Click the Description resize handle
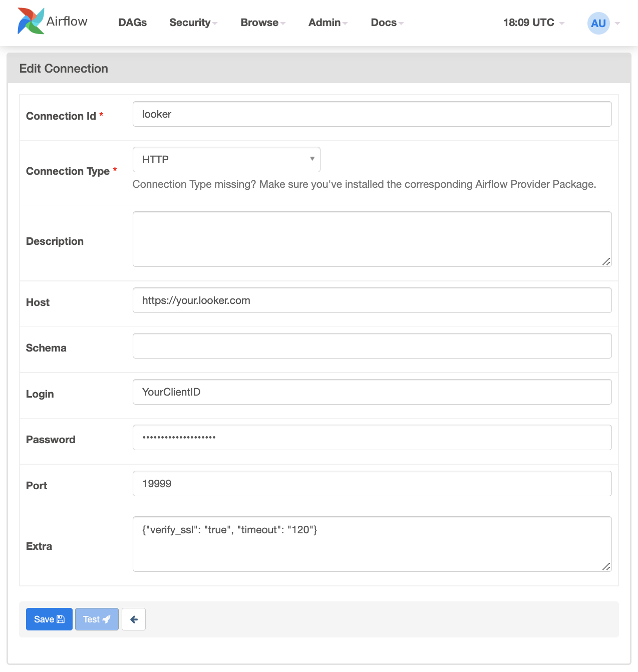 (606, 261)
